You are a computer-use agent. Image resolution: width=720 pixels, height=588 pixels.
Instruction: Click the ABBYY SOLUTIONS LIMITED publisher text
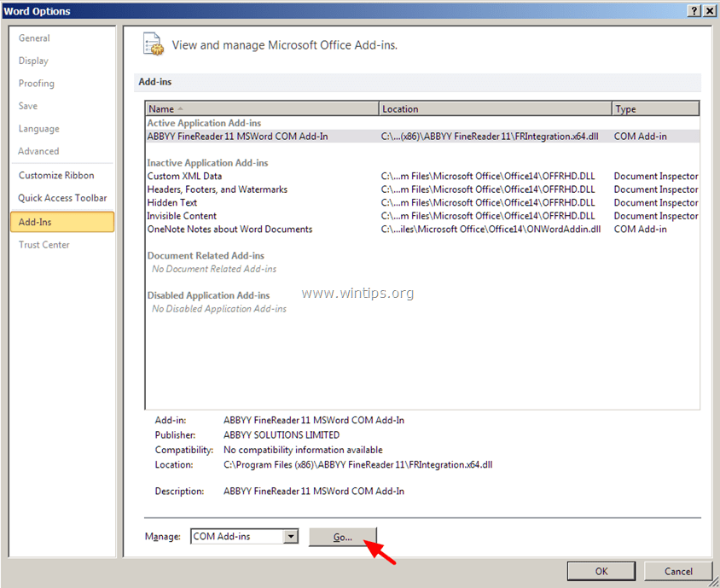tap(282, 435)
